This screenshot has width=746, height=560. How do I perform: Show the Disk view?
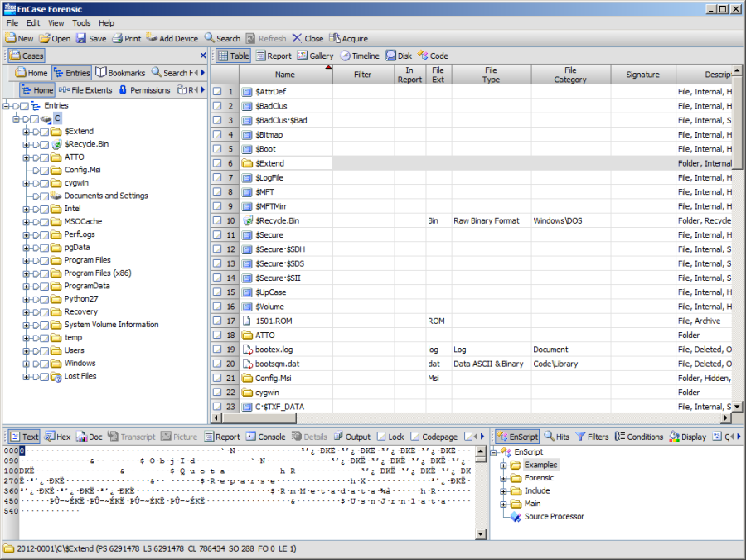click(x=391, y=56)
